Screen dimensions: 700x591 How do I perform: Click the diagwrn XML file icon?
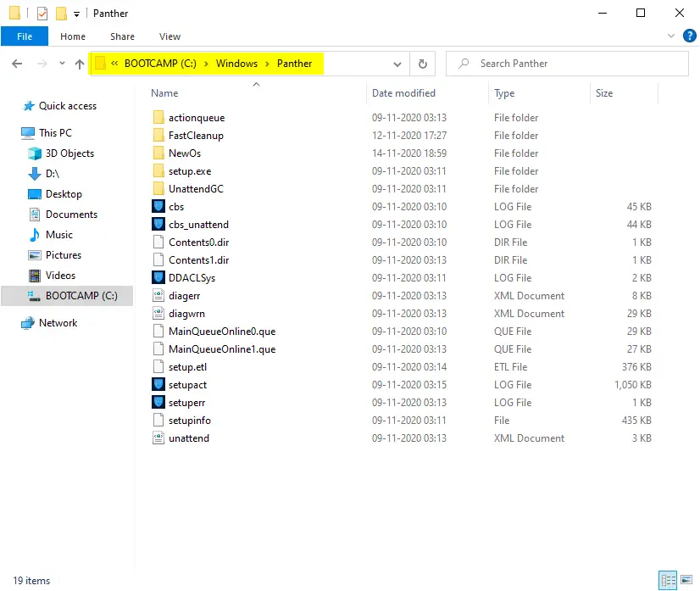[158, 314]
